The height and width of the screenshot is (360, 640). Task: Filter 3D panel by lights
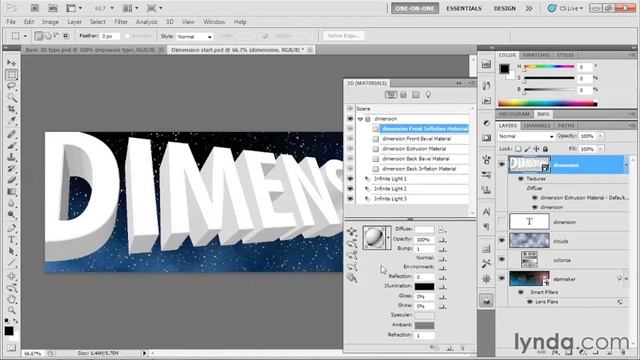428,95
